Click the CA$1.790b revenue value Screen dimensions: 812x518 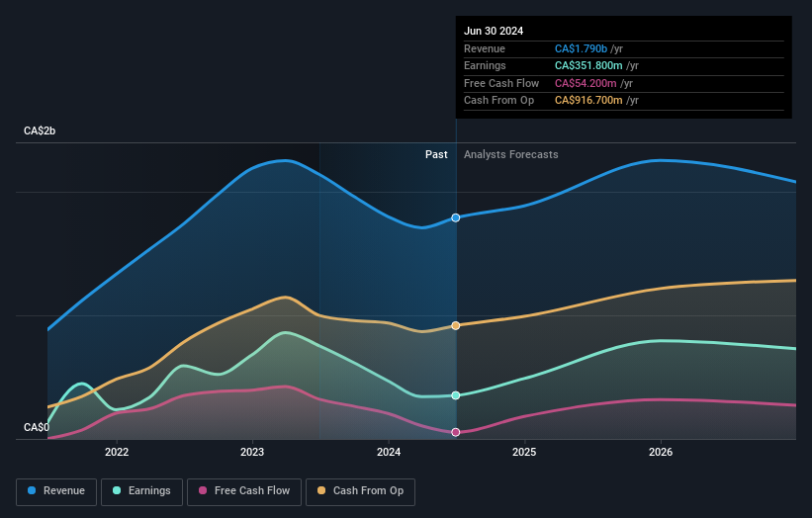(581, 48)
